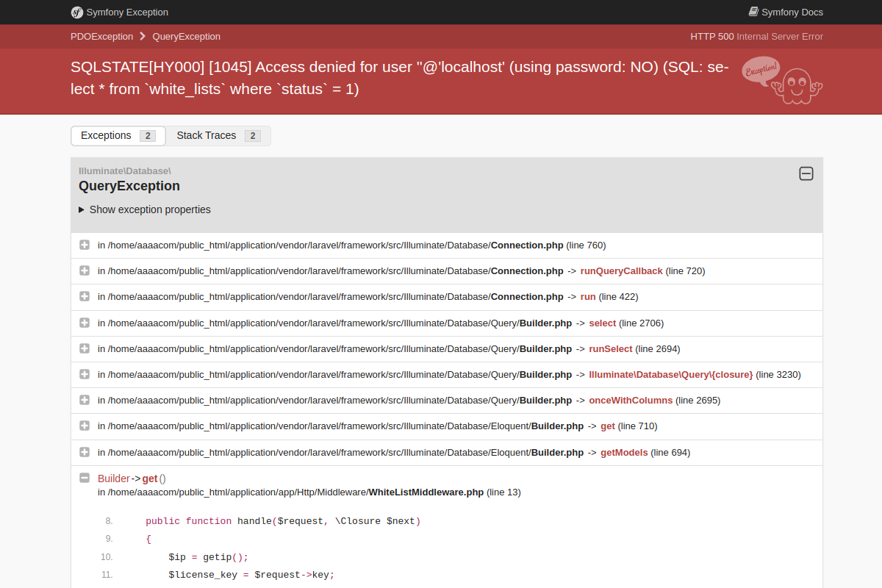882x588 pixels.
Task: Click the SQLSTATE error message heading
Action: pyautogui.click(x=400, y=78)
